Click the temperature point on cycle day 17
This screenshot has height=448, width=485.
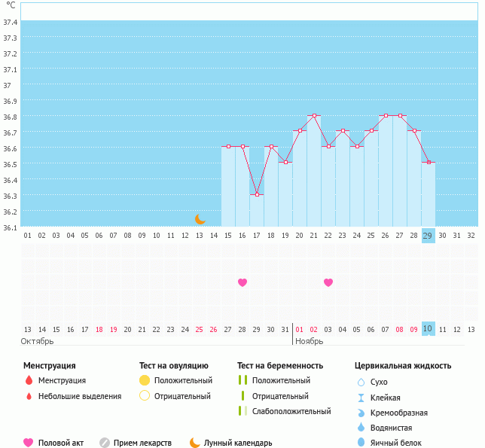(257, 194)
